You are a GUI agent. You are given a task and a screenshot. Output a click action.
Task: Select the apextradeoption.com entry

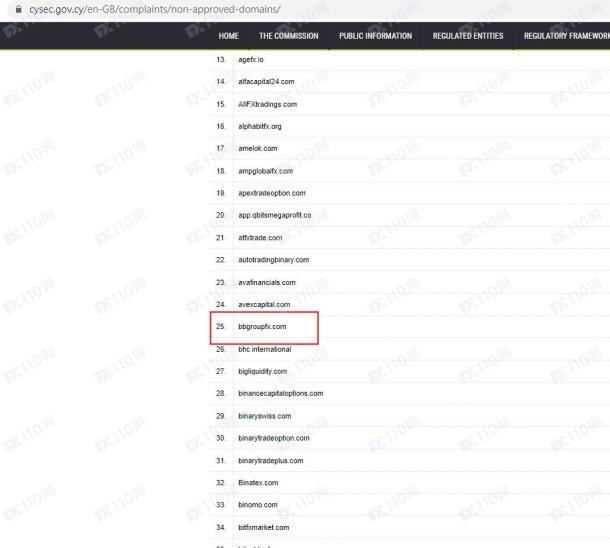272,193
